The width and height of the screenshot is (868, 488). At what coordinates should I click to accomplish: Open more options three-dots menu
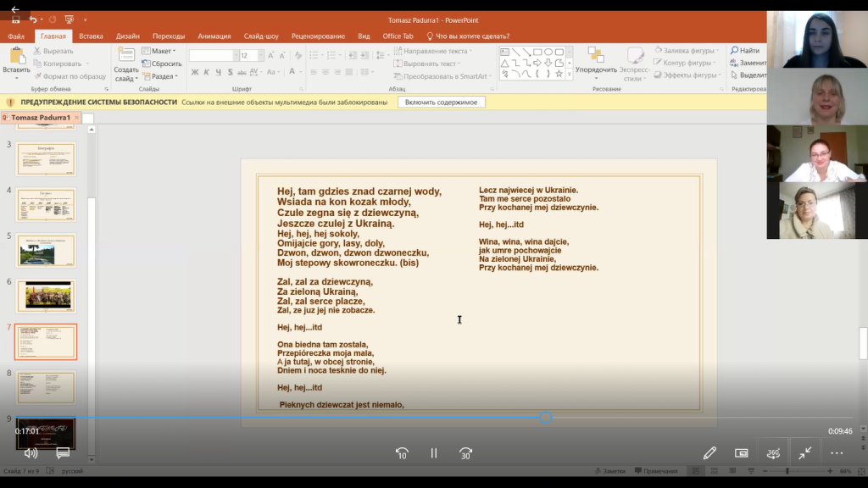click(x=837, y=453)
